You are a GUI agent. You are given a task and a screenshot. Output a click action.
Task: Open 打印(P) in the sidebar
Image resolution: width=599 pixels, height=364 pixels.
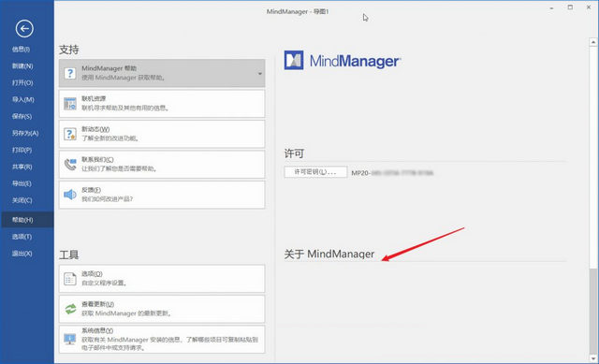click(x=22, y=150)
